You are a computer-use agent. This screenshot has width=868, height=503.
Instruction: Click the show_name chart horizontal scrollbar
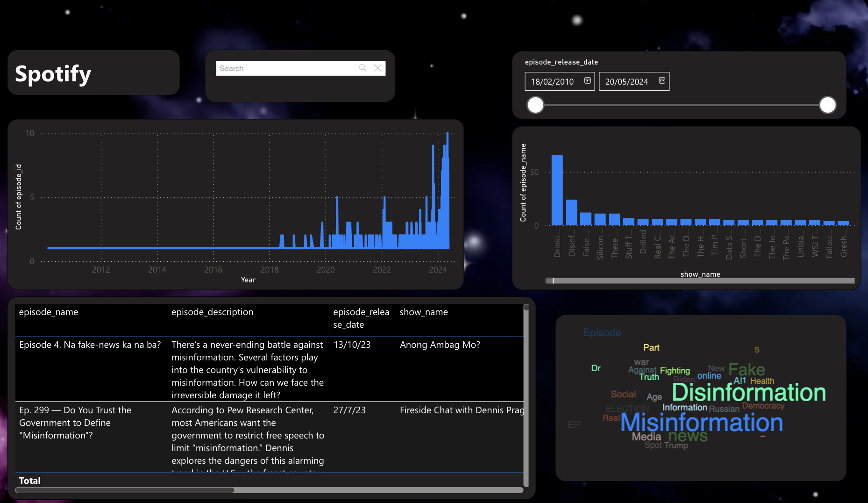click(x=700, y=281)
